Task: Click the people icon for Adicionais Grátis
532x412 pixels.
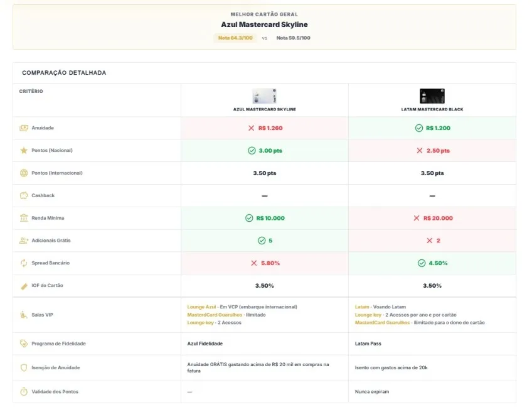Action: (x=24, y=241)
